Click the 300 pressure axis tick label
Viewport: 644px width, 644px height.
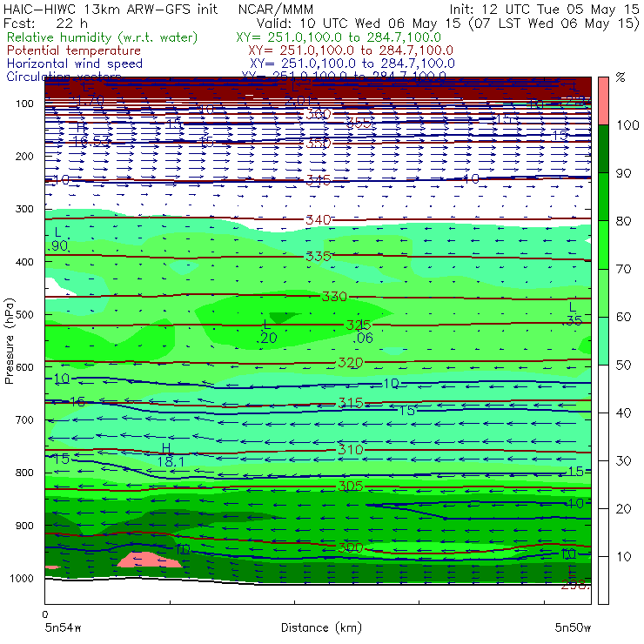pos(24,209)
